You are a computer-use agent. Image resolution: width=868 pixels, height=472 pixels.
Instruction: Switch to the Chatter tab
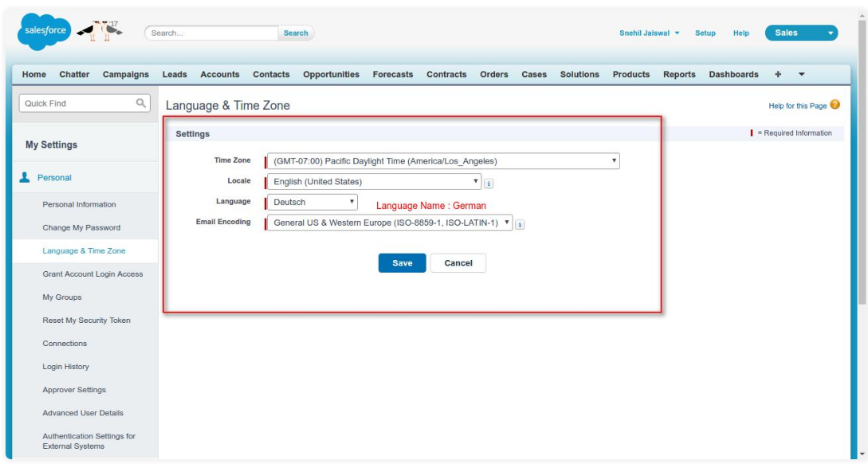(x=74, y=74)
